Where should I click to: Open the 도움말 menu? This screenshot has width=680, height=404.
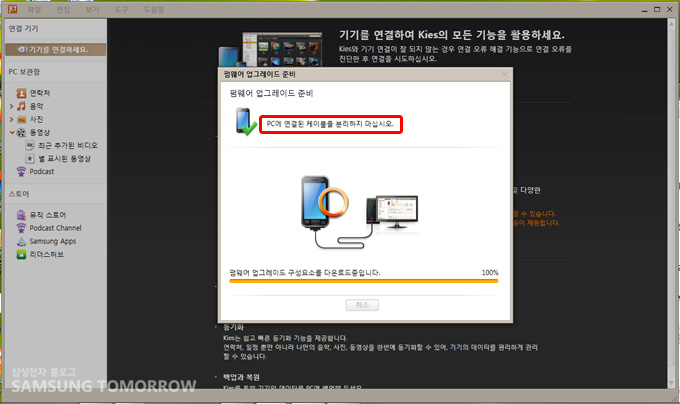154,9
